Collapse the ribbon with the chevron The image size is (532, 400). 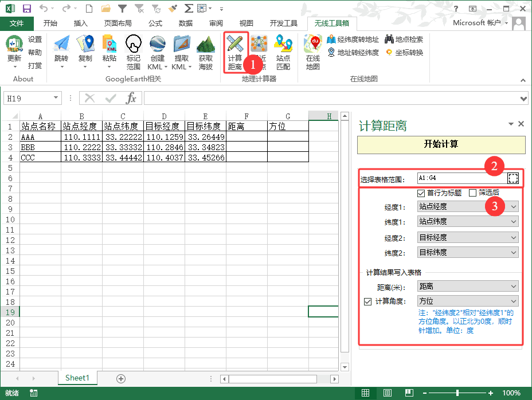pyautogui.click(x=523, y=80)
